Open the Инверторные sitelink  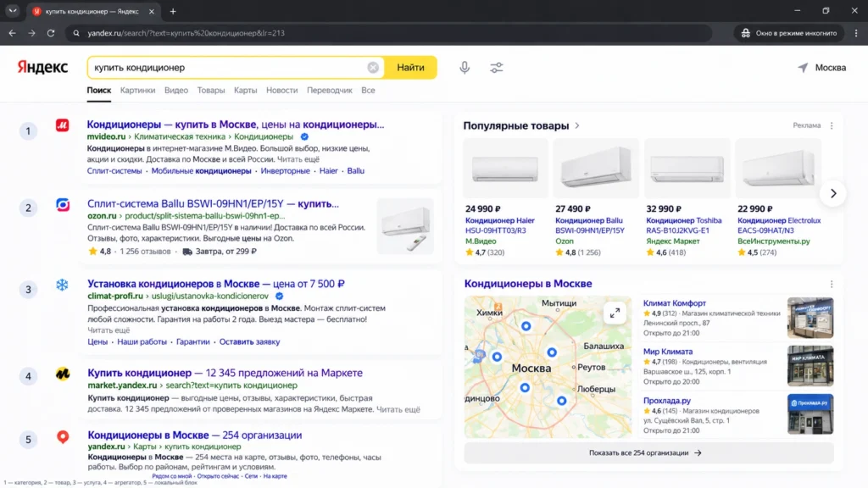click(x=285, y=171)
